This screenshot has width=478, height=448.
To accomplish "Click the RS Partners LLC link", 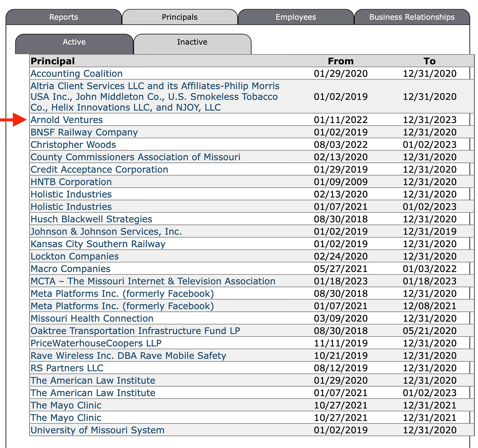I will [67, 368].
